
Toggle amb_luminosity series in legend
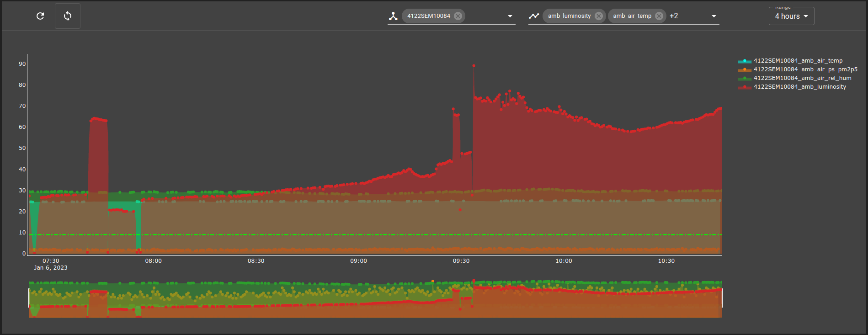click(792, 87)
